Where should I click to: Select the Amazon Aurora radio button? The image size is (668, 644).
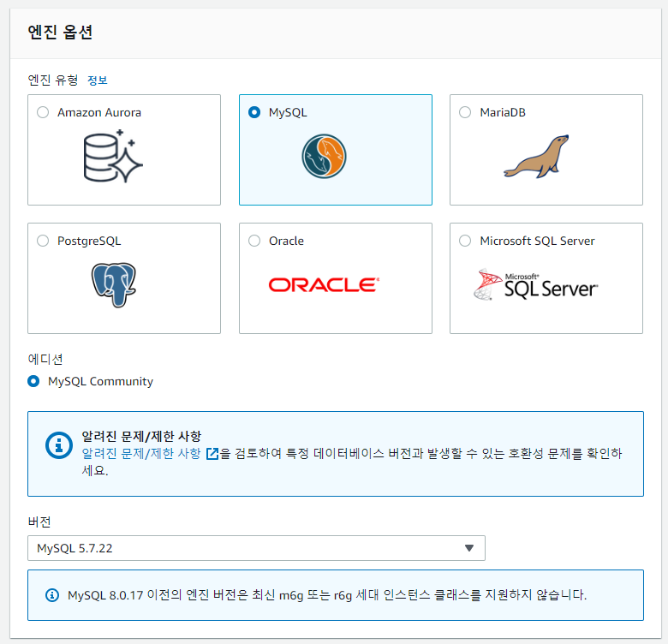click(43, 112)
